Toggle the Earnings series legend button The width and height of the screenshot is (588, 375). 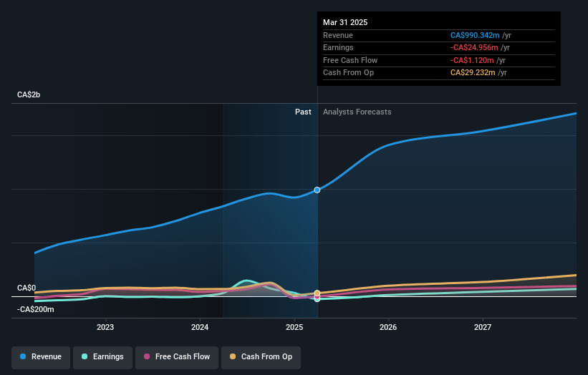(102, 357)
